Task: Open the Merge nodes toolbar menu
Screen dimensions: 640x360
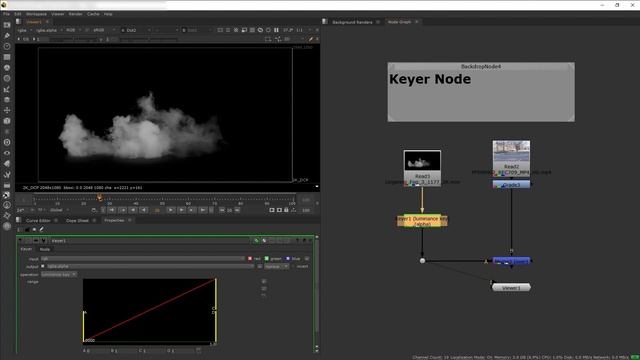Action: [x=7, y=100]
